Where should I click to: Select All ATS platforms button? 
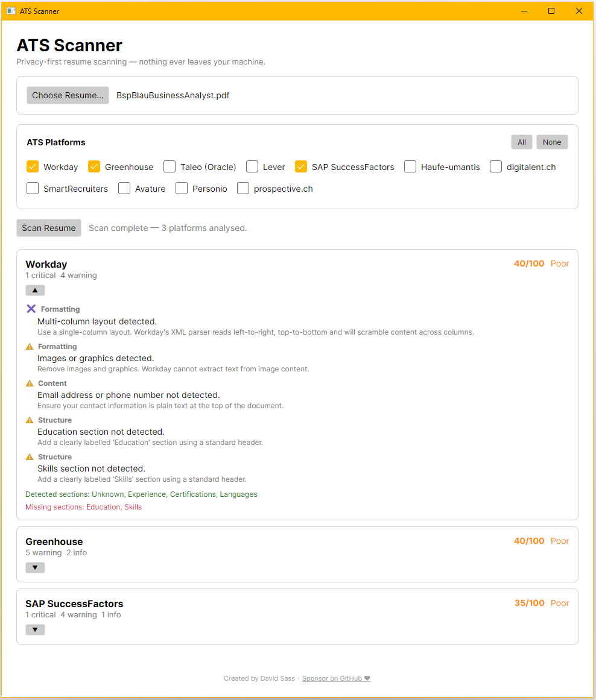[521, 142]
